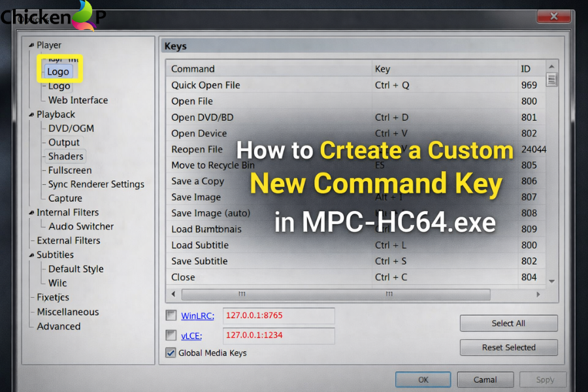Enable the WinLRC checkbox
Image resolution: width=588 pixels, height=392 pixels.
(x=171, y=316)
